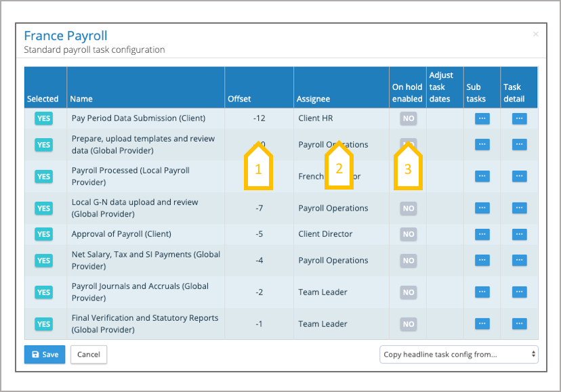The width and height of the screenshot is (561, 392).
Task: Toggle Selected YES for Pay Period Data Submission
Action: [x=43, y=118]
